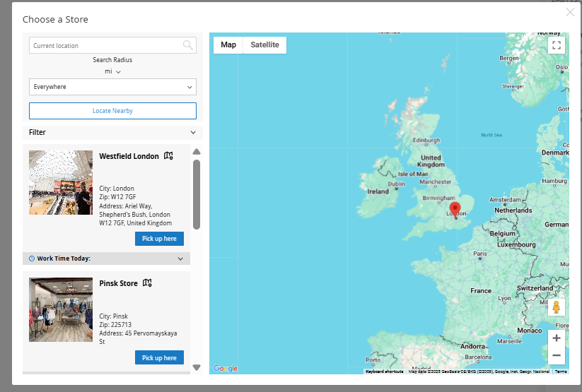
Task: Click the Bergen label on the map
Action: 509,58
